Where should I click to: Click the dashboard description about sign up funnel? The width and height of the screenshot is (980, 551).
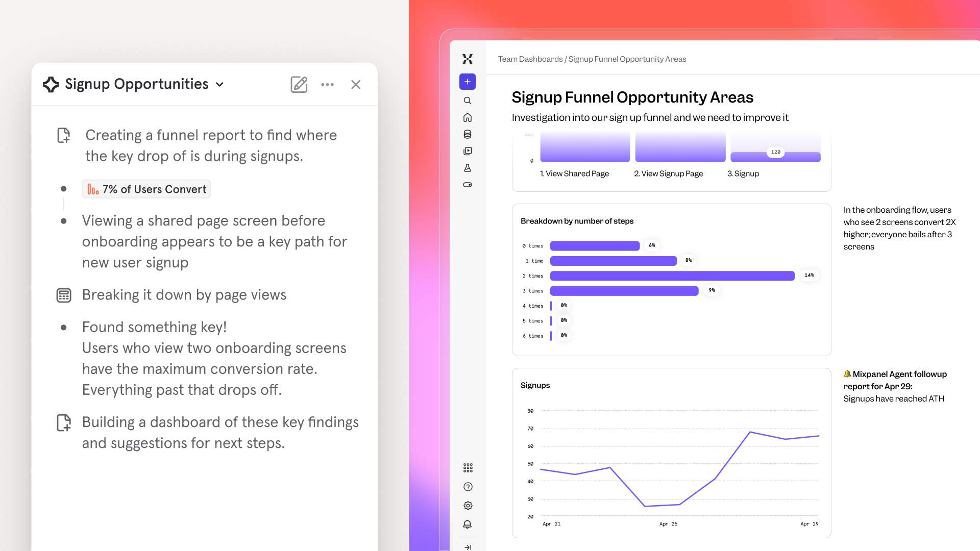[x=650, y=118]
